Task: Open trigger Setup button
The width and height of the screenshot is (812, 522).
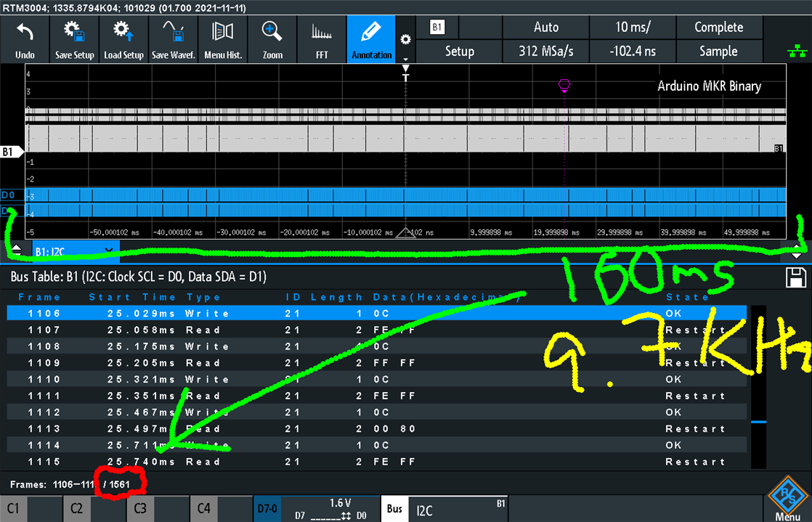Action: click(459, 52)
